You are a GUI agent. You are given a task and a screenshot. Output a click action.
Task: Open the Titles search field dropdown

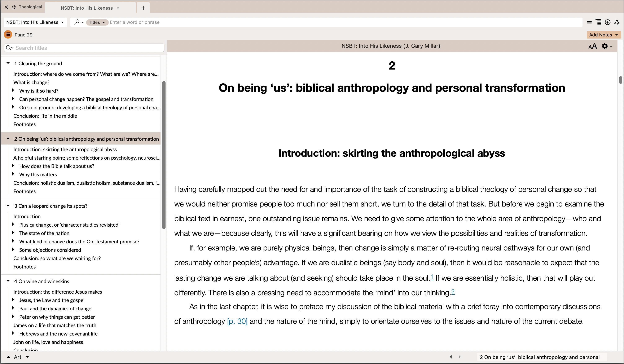97,22
